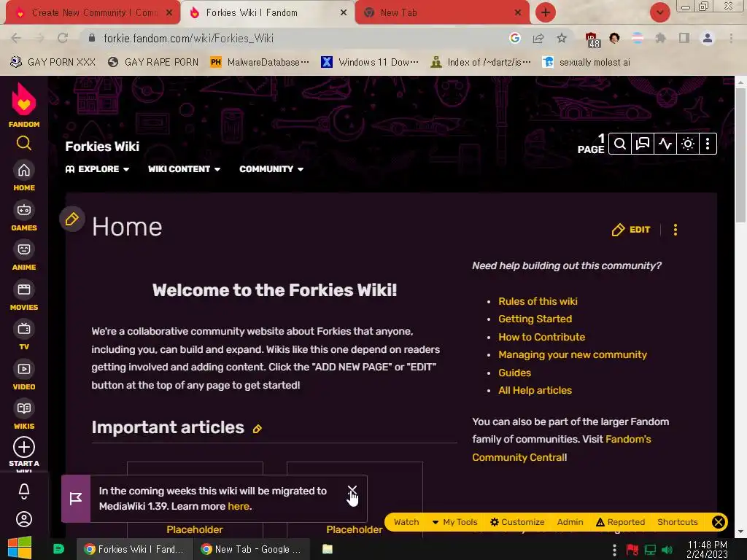Image resolution: width=747 pixels, height=560 pixels.
Task: Switch to Create New Community tab
Action: 93,12
